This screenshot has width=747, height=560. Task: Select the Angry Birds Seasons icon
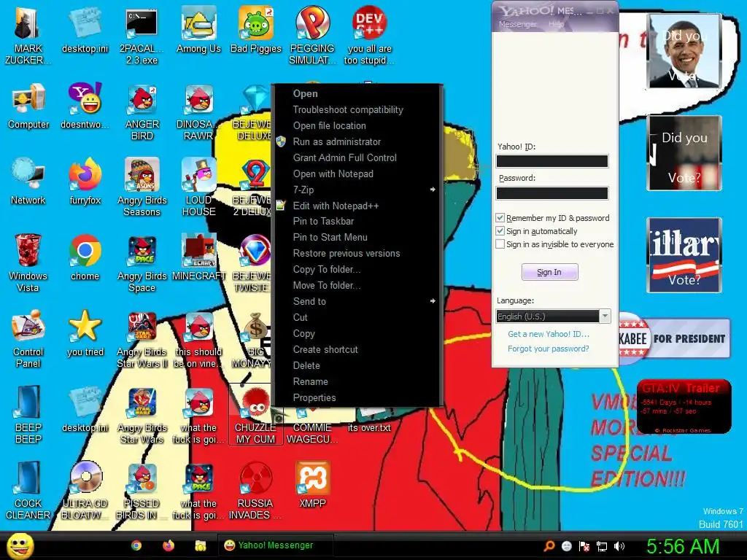pos(142,187)
